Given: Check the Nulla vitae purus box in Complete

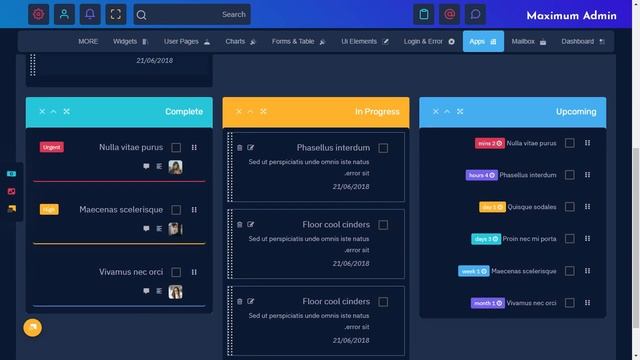Looking at the screenshot, I should click(176, 147).
